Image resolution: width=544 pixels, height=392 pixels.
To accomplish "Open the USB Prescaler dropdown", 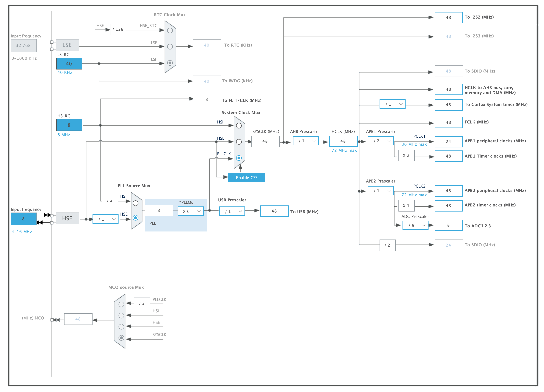I will [x=232, y=211].
